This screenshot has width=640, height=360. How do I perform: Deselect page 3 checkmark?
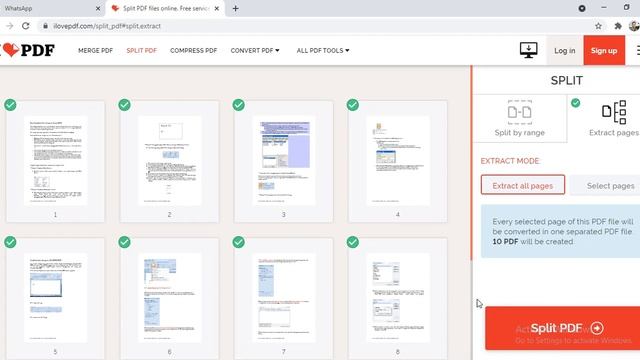(239, 105)
